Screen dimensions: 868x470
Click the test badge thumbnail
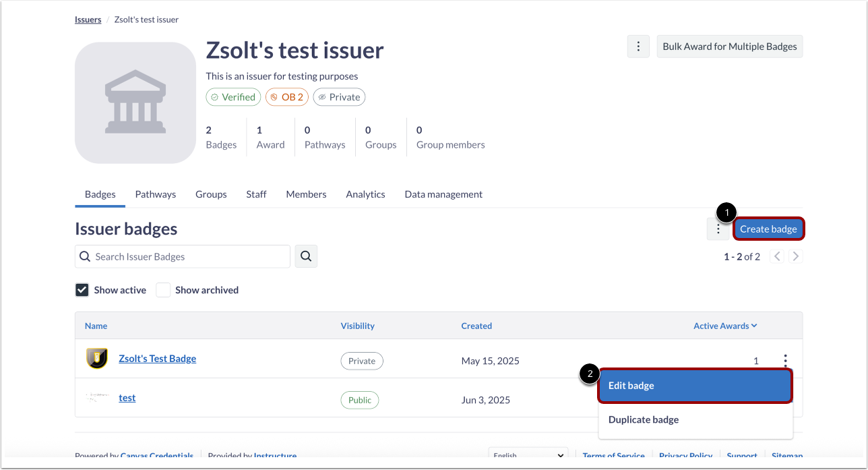(97, 398)
